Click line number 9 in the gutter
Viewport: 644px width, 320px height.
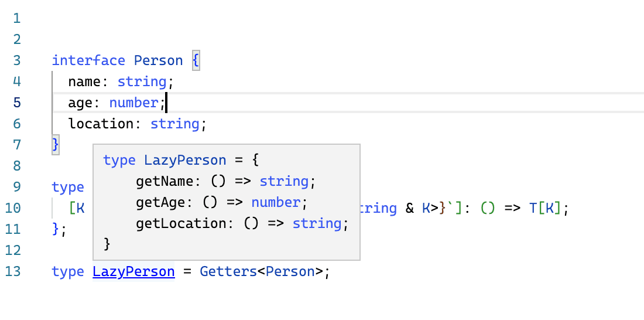(x=16, y=187)
